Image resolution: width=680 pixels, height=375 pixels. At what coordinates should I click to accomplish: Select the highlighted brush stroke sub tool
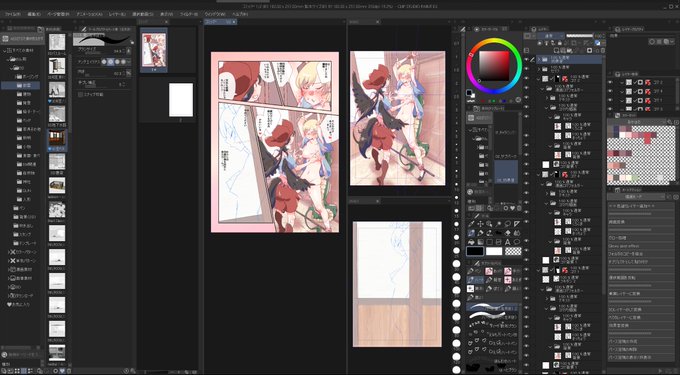tap(492, 307)
